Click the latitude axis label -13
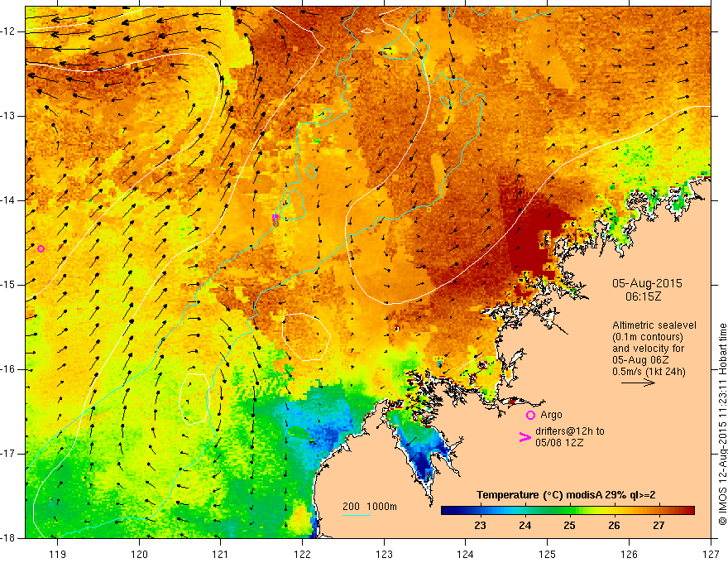728x563 pixels. [x=8, y=116]
